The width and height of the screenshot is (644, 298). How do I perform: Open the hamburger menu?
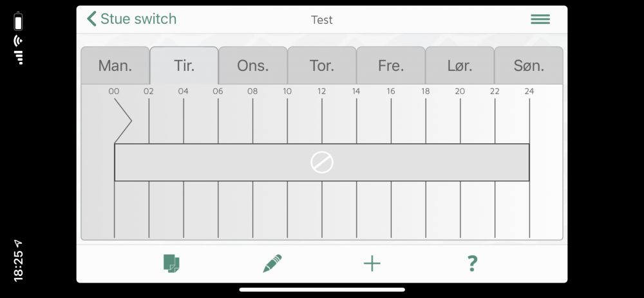pyautogui.click(x=540, y=19)
